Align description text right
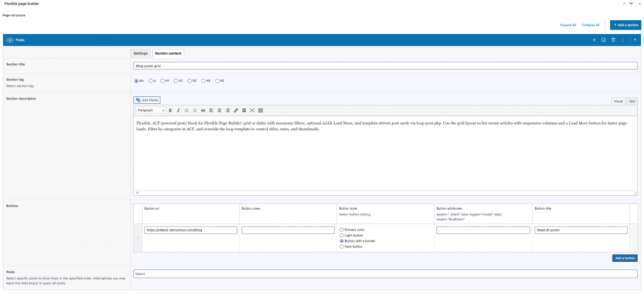This screenshot has height=294, width=644. tap(228, 111)
